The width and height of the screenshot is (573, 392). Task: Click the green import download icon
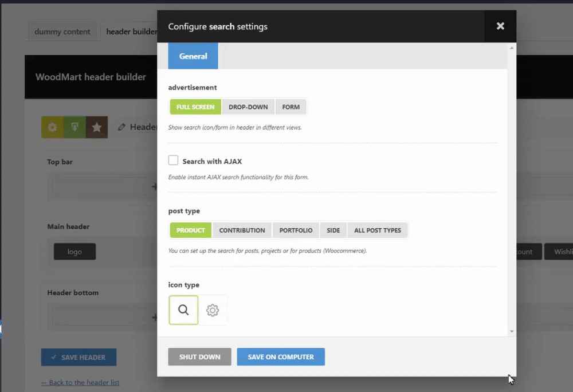tap(74, 127)
